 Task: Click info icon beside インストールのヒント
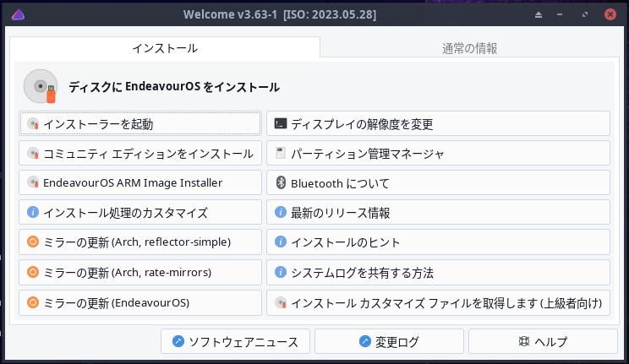coord(281,242)
